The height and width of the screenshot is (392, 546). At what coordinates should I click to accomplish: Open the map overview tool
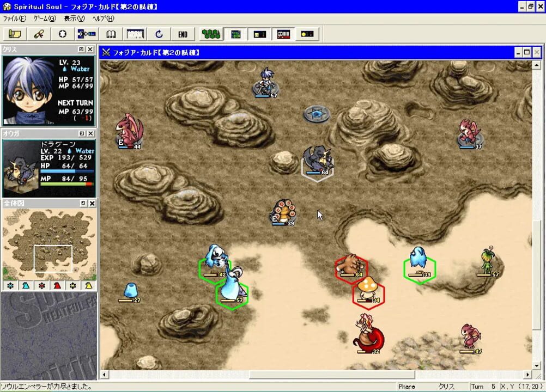[14, 34]
